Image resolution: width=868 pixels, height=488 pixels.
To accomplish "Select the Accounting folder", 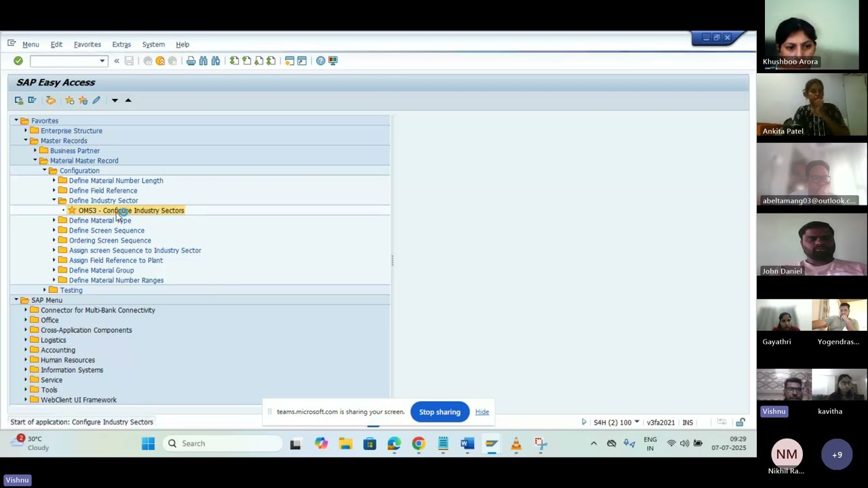I will 58,350.
